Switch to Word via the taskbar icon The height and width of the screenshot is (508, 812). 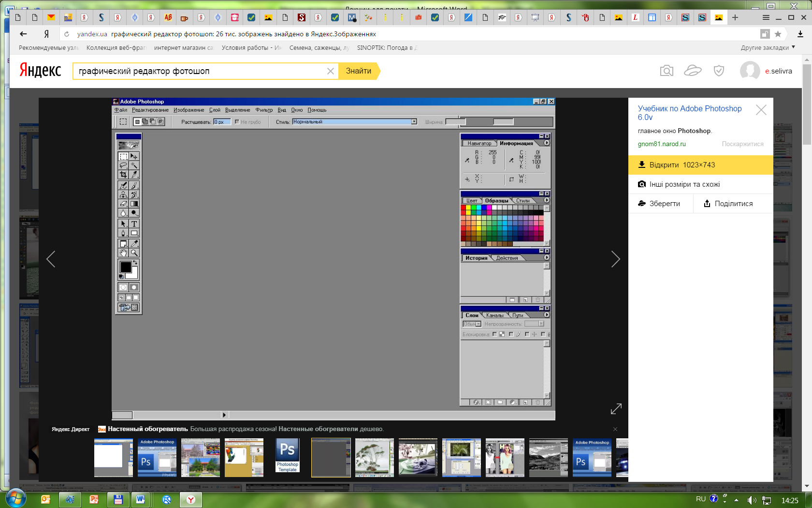coord(141,499)
